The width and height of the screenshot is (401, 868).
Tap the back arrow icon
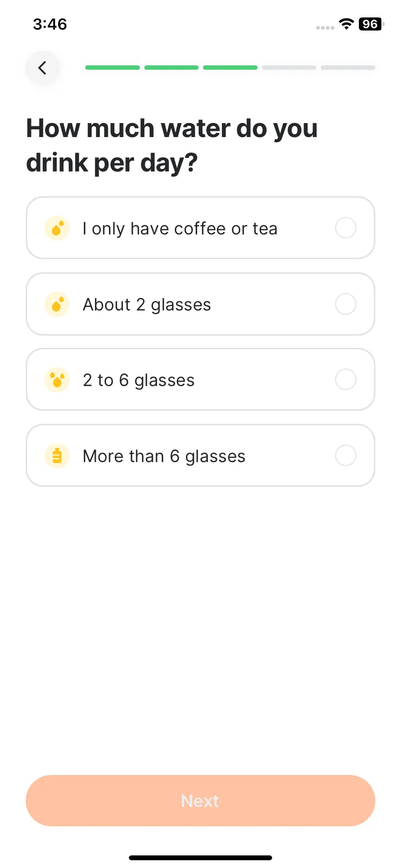point(43,68)
